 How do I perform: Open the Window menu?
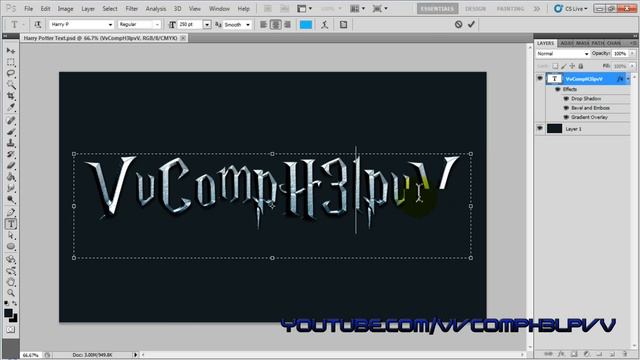click(x=219, y=9)
